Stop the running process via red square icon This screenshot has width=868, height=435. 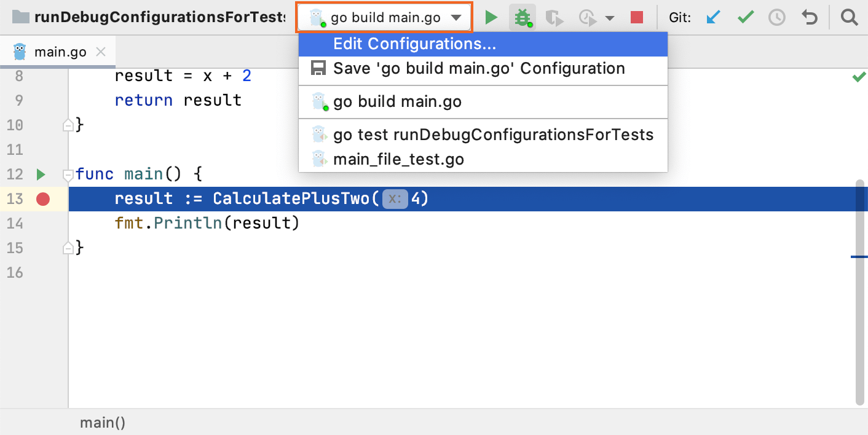coord(636,17)
